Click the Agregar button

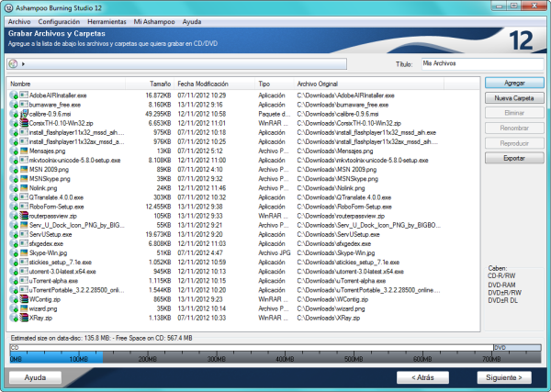pyautogui.click(x=514, y=83)
